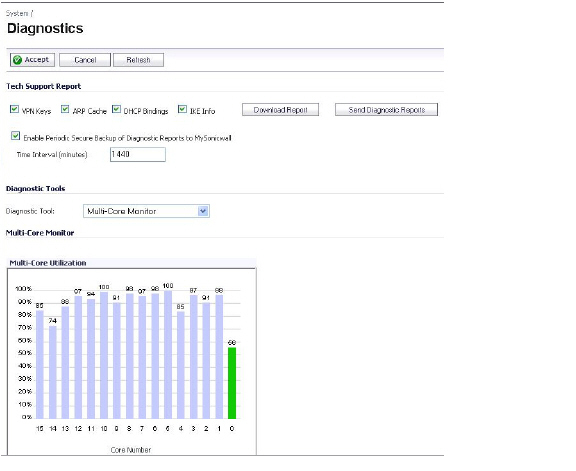
Task: Click the System breadcrumb link
Action: coord(17,14)
